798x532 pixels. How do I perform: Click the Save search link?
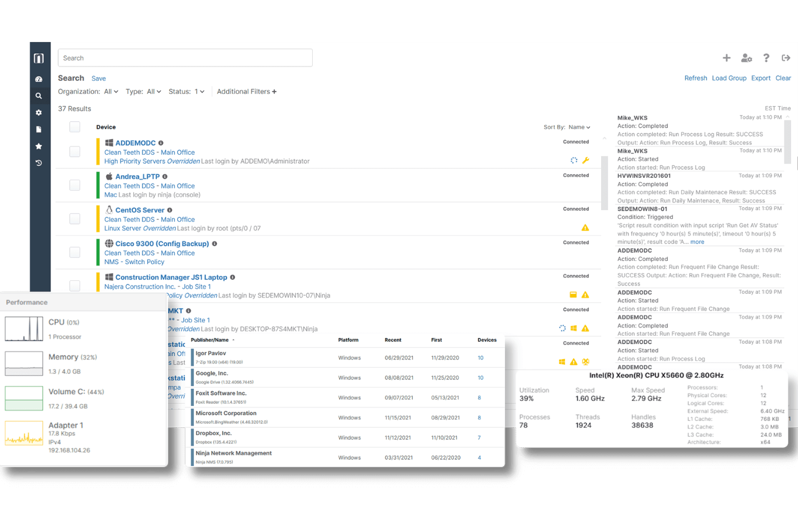(99, 79)
